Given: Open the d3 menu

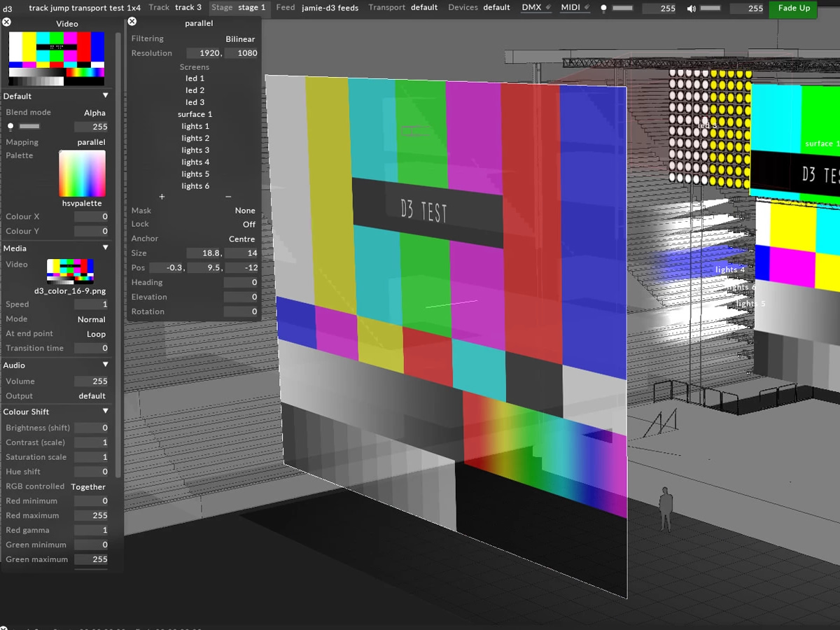Looking at the screenshot, I should (x=7, y=8).
